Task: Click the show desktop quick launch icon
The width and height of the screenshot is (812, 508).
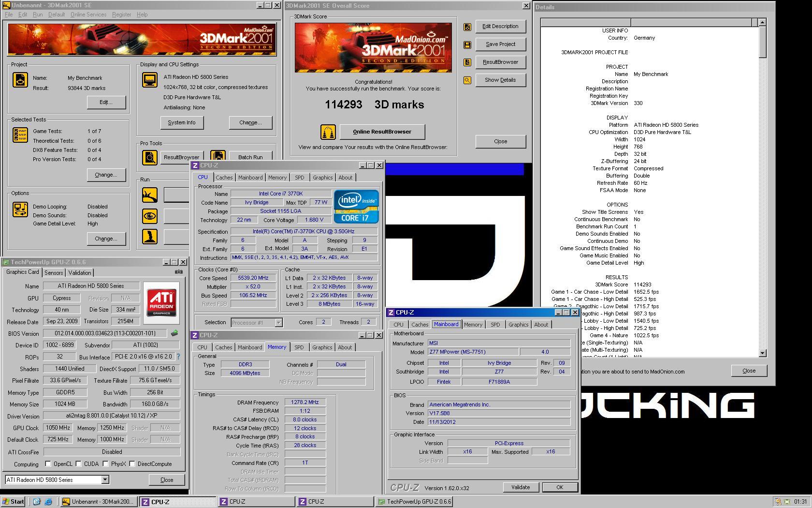Action: coord(37,502)
